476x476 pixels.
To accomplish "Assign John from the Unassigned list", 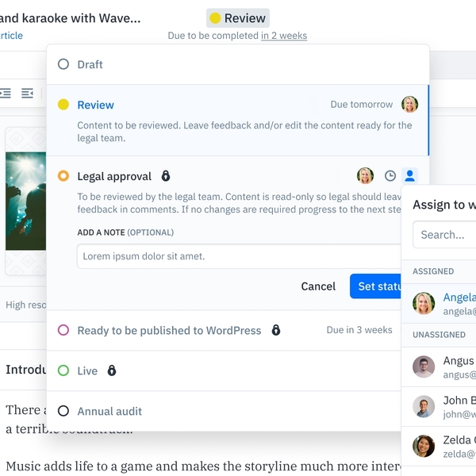I will click(x=439, y=406).
